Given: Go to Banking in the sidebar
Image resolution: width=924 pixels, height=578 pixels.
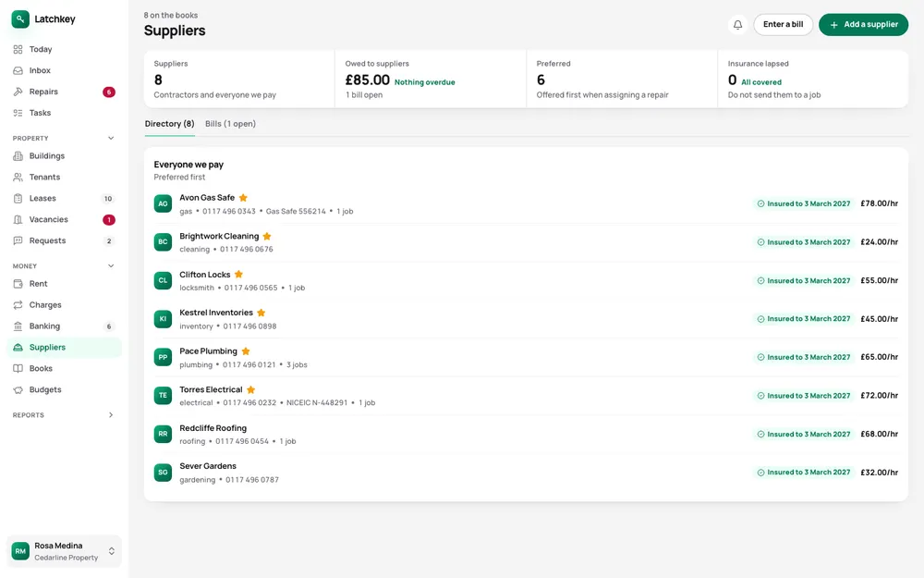Looking at the screenshot, I should 64,326.
